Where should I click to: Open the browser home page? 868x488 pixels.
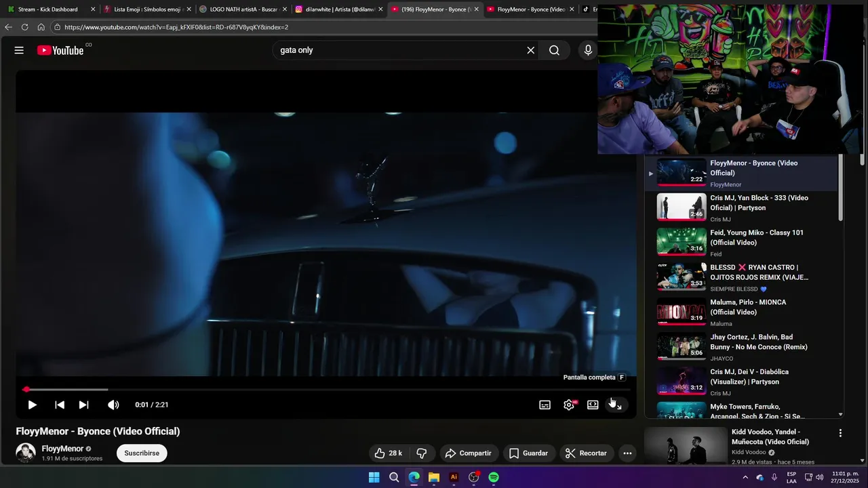point(41,27)
